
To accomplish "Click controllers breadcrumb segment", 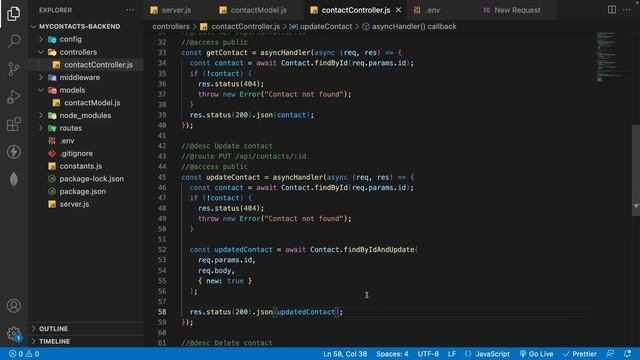I will [171, 27].
